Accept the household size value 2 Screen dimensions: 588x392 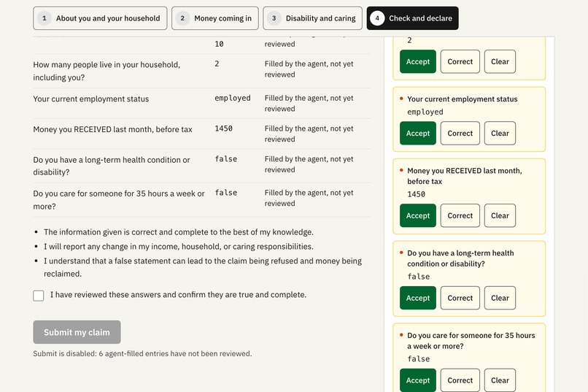click(418, 61)
